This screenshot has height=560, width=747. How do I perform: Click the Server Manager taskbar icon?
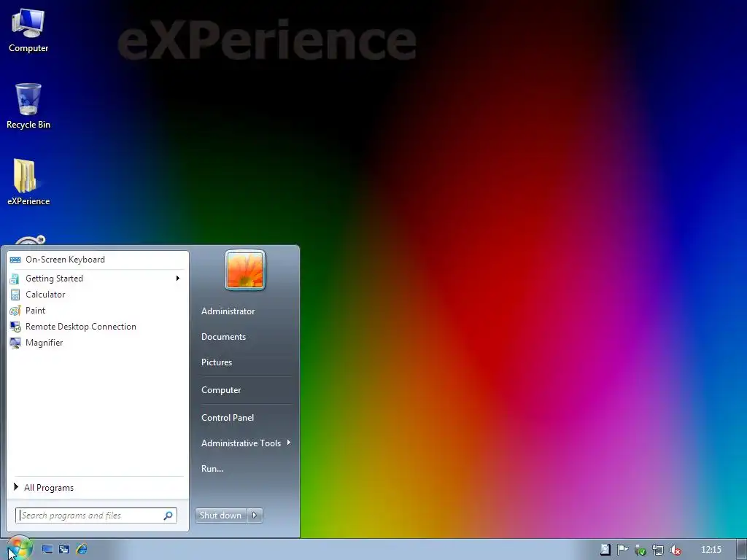point(47,550)
